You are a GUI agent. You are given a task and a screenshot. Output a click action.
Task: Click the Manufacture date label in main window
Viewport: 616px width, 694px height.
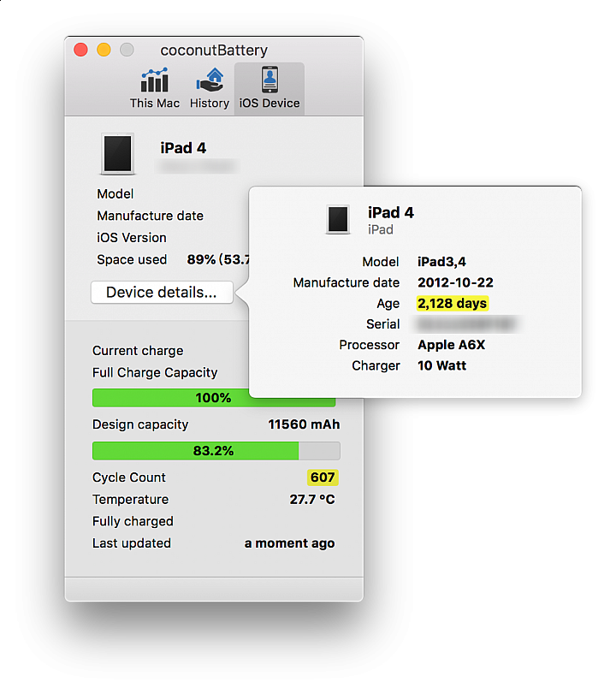tap(151, 216)
